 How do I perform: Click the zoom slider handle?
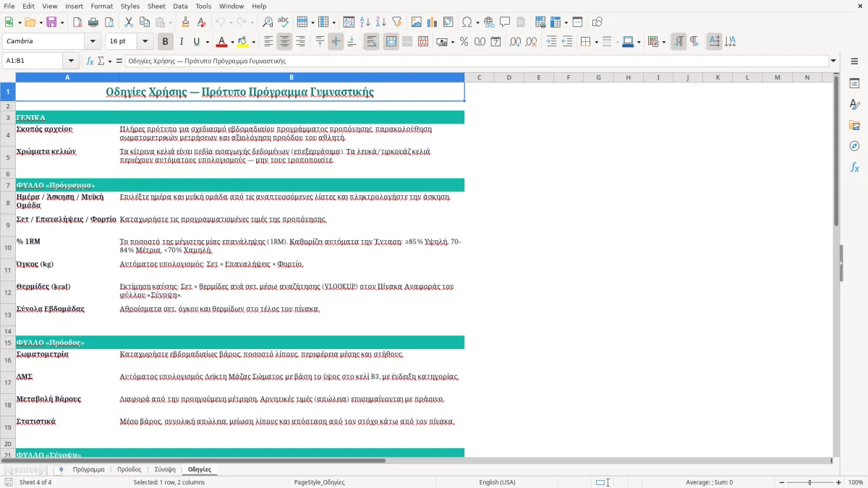click(x=809, y=482)
